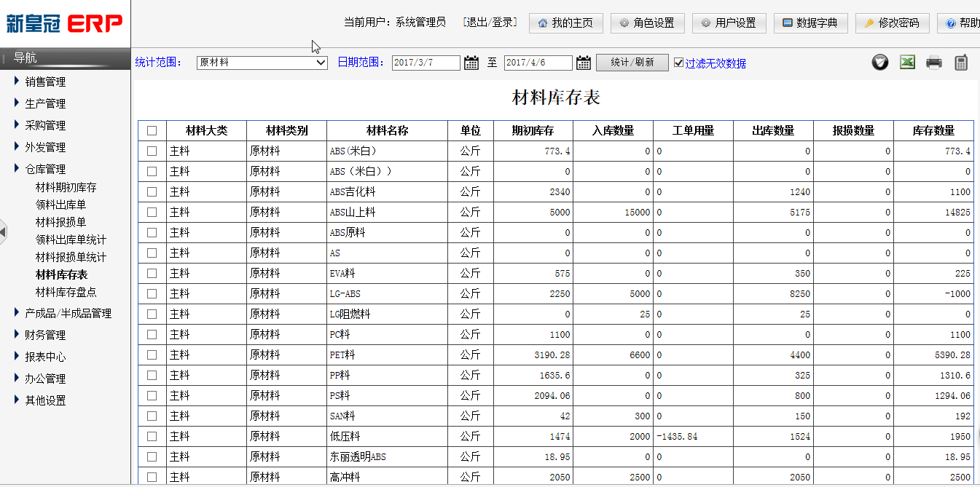980x487 pixels.
Task: Open 数据字典 data dictionary
Action: coord(810,23)
